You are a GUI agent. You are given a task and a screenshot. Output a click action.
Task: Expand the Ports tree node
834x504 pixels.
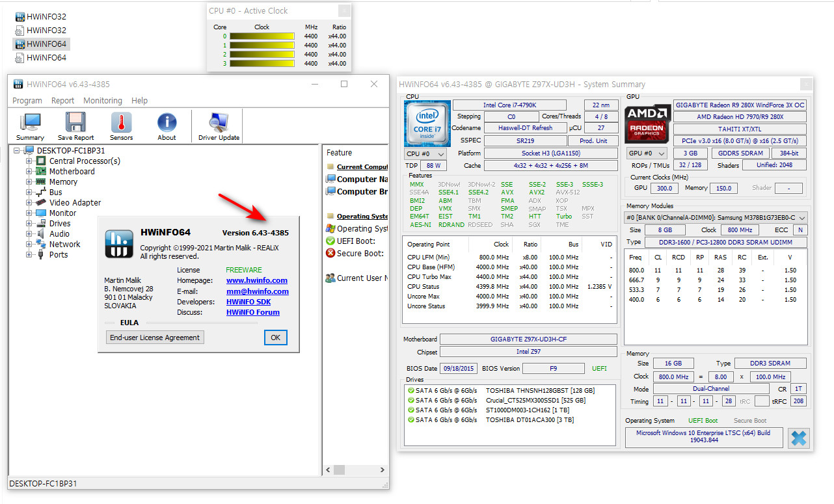[x=29, y=254]
